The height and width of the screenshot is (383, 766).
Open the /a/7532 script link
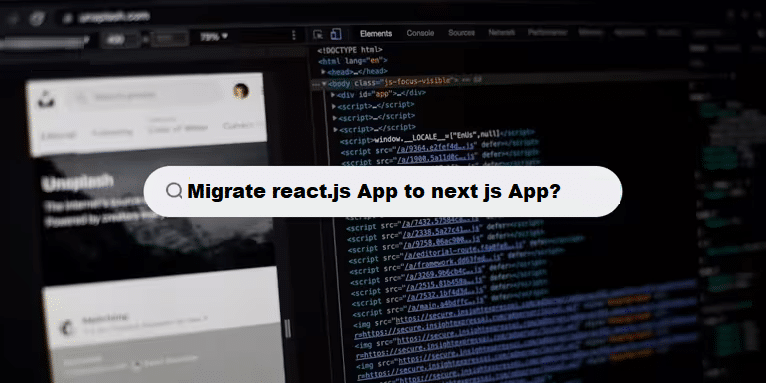(x=446, y=295)
